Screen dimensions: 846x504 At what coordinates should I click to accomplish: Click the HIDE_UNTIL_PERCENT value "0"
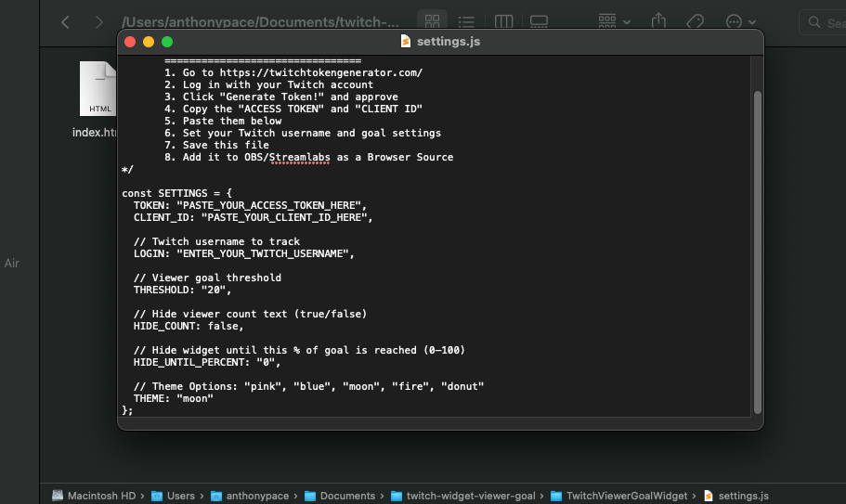266,362
